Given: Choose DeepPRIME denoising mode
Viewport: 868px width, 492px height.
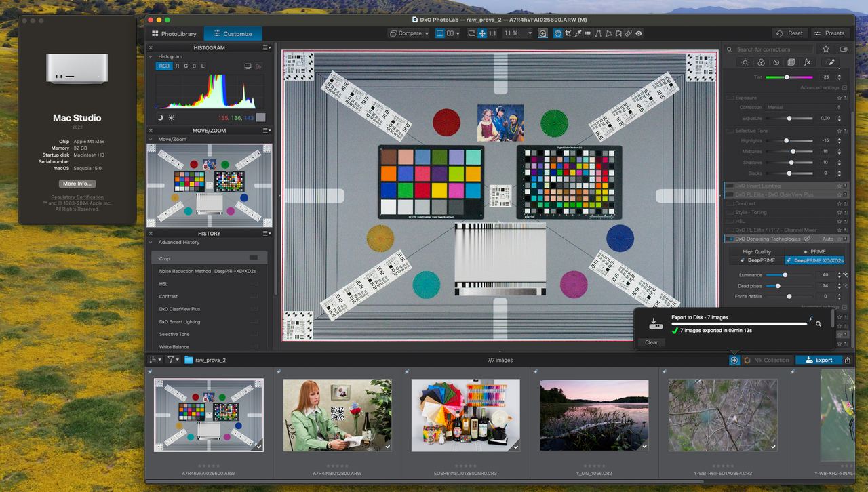Looking at the screenshot, I should point(757,260).
